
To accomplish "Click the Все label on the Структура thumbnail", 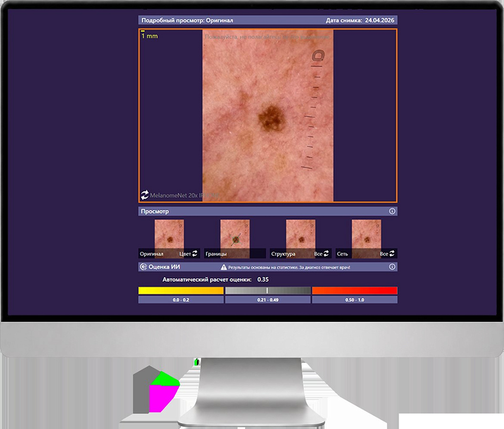I will pos(318,254).
